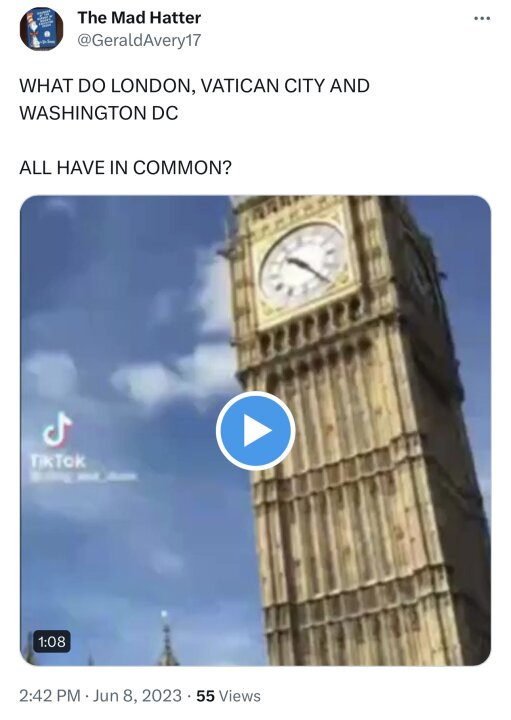Click the Views label beside the count

coord(239,696)
